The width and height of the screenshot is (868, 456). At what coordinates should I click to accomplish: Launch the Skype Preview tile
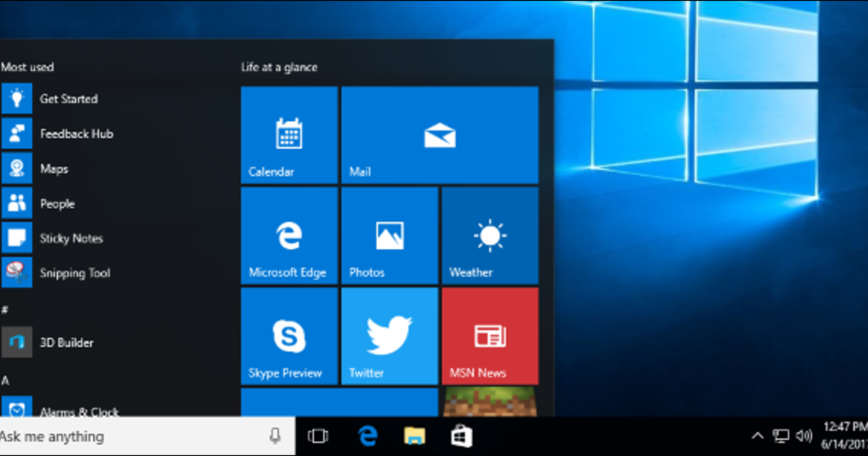289,336
